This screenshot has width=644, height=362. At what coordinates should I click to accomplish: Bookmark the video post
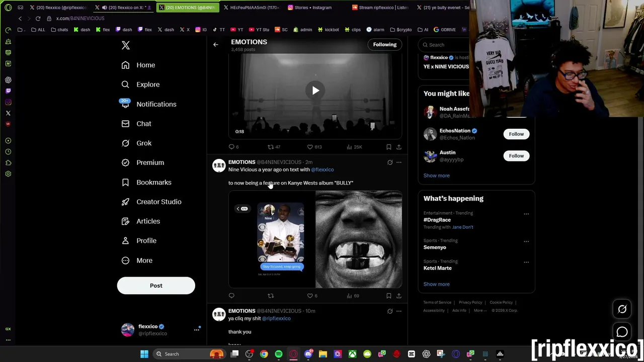(x=388, y=147)
